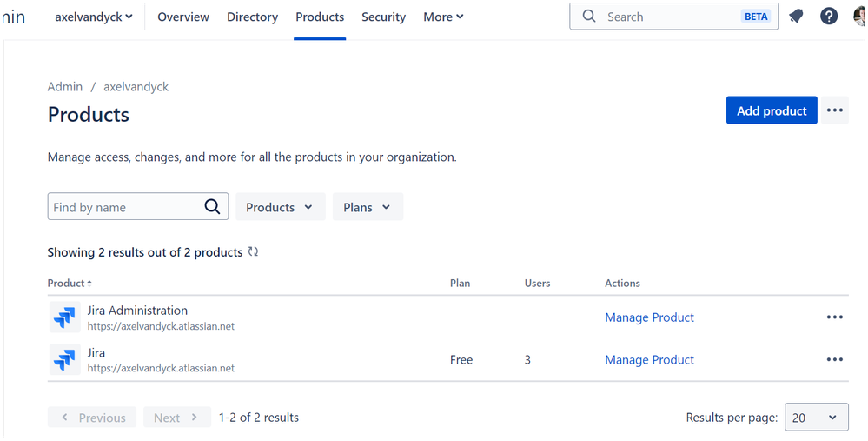Click the search magnifier in Find by name

coord(213,207)
